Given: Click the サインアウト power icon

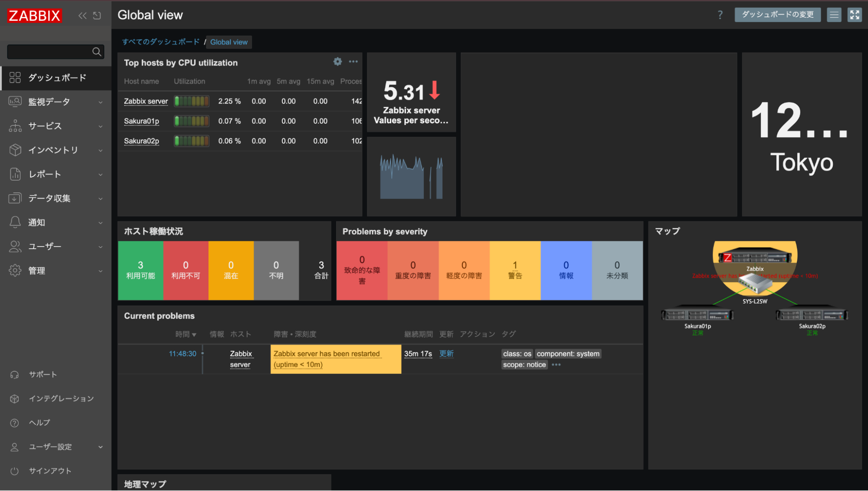Looking at the screenshot, I should pos(14,471).
